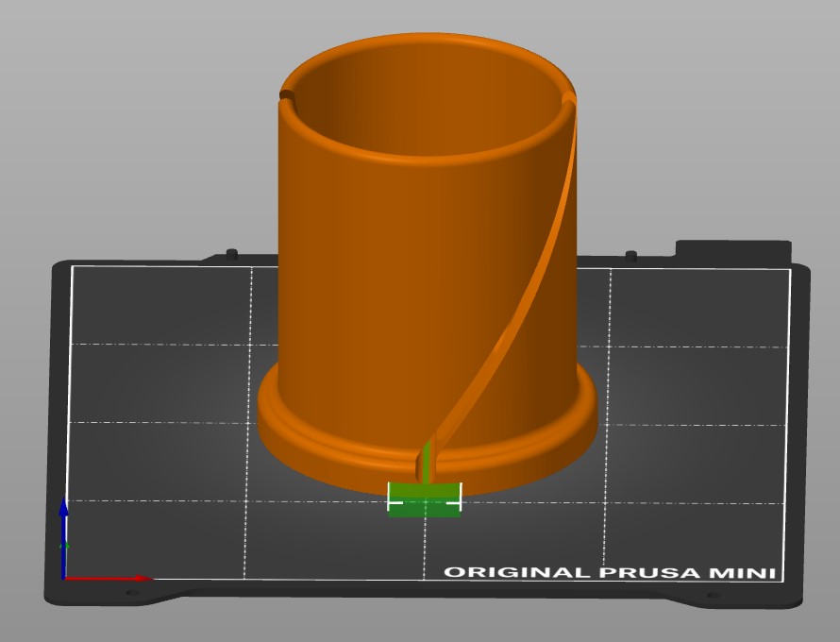Select the green block at the model's base
The image size is (840, 642).
425,499
